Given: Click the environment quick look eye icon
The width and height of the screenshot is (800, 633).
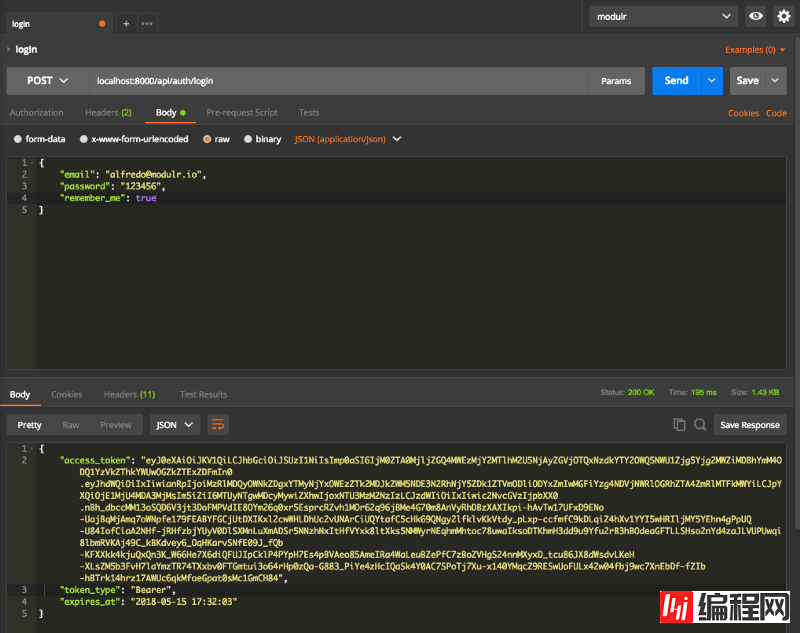Looking at the screenshot, I should (x=756, y=16).
